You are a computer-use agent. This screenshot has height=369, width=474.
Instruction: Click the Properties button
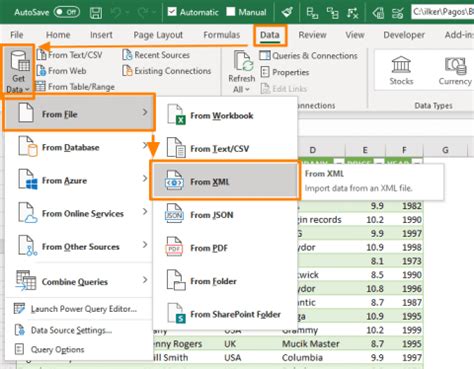(285, 72)
